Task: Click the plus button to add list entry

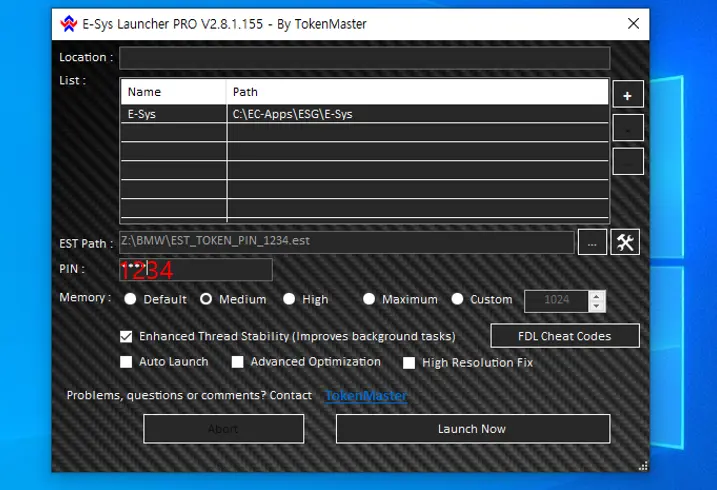Action: [x=627, y=95]
